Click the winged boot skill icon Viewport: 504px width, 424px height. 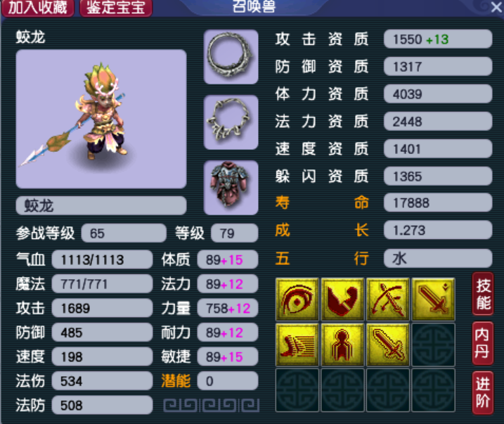297,345
